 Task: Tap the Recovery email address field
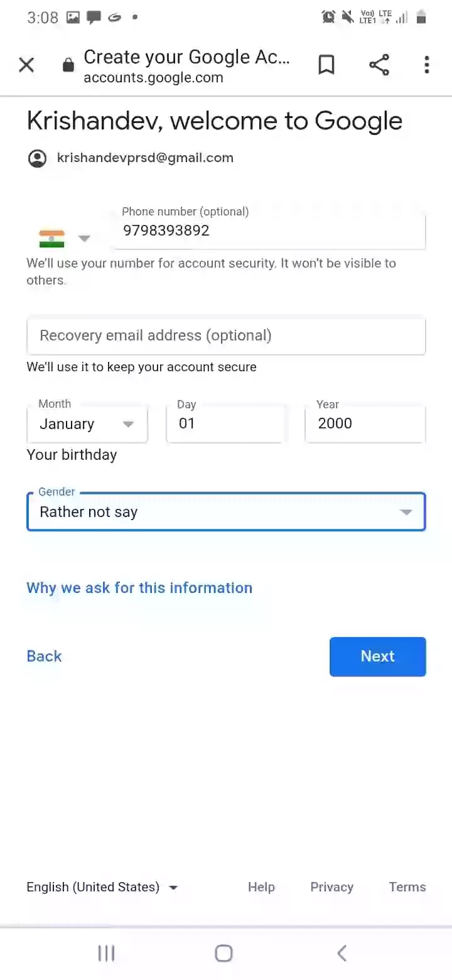(x=226, y=335)
